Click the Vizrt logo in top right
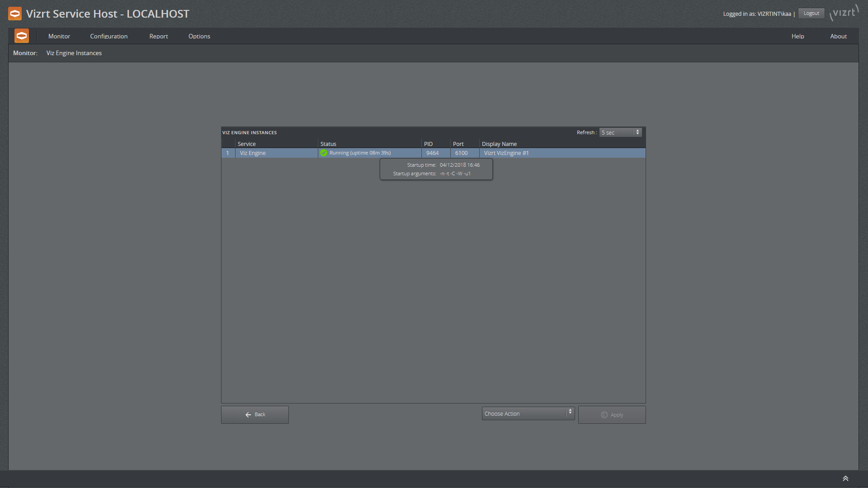This screenshot has height=488, width=868. point(845,13)
